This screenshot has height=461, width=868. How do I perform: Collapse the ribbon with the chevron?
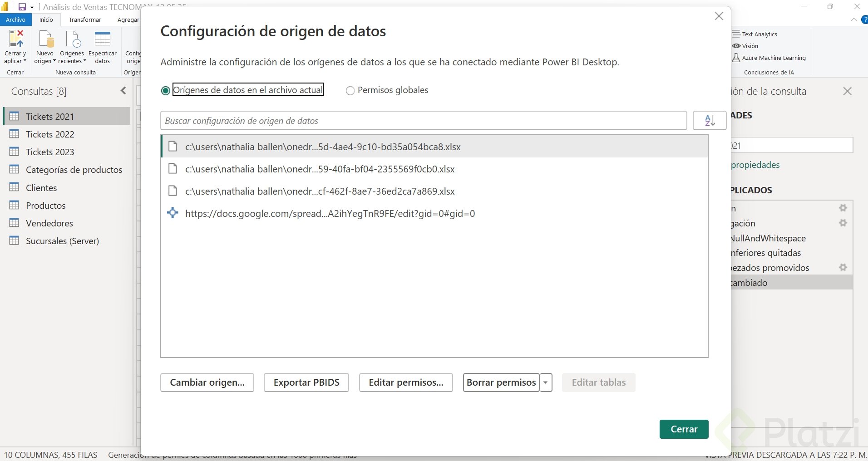(x=853, y=20)
